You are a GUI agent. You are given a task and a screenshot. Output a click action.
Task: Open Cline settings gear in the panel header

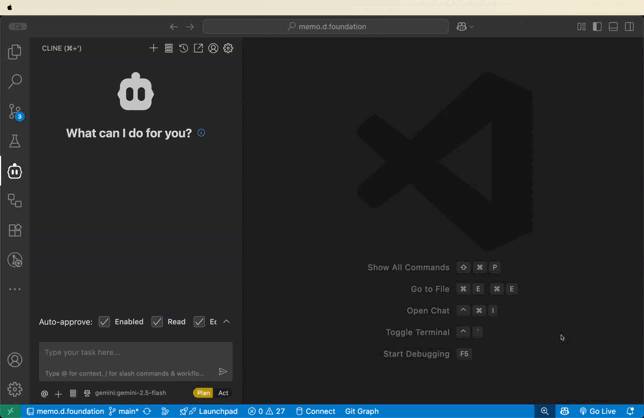(x=228, y=48)
